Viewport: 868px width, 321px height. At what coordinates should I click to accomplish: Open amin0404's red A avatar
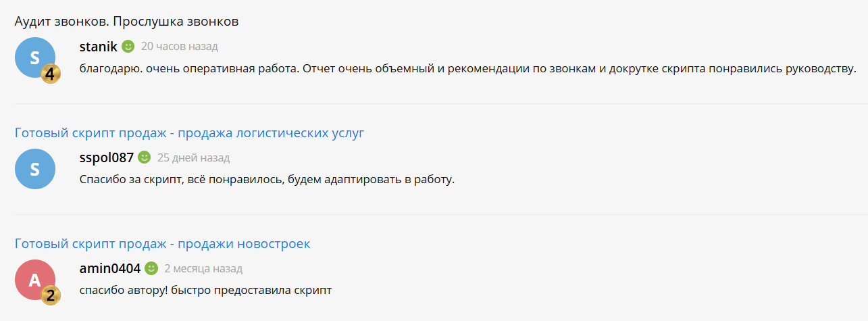(x=35, y=279)
